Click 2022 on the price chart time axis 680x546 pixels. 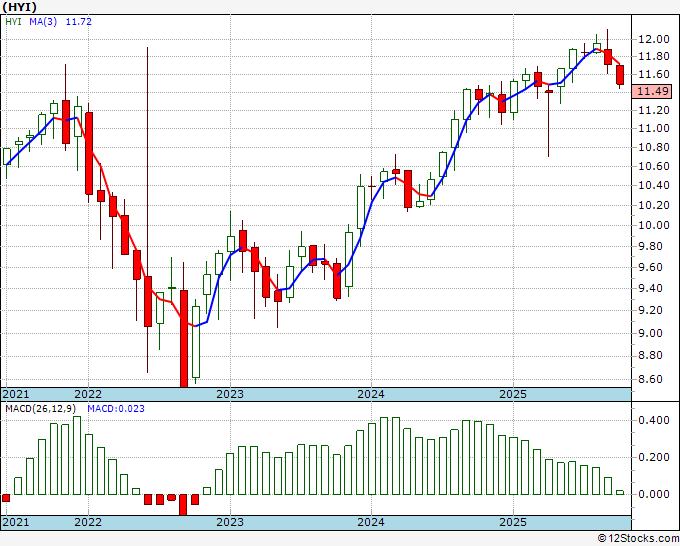point(88,394)
